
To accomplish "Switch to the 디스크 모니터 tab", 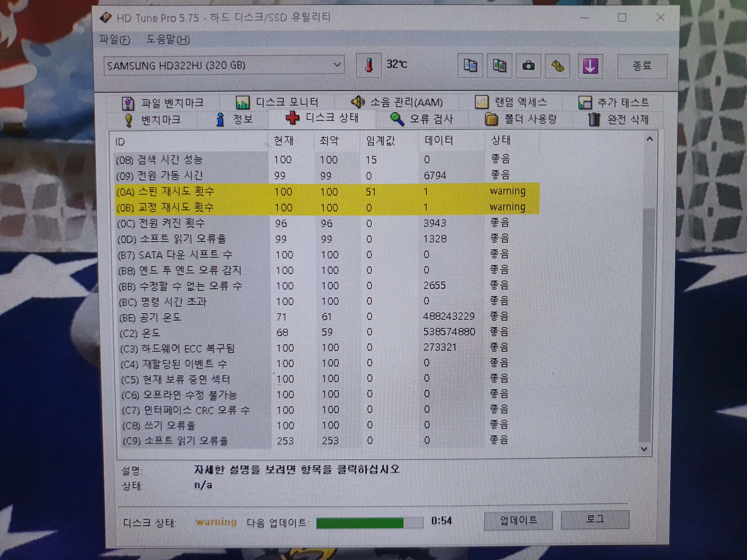I will tap(277, 102).
